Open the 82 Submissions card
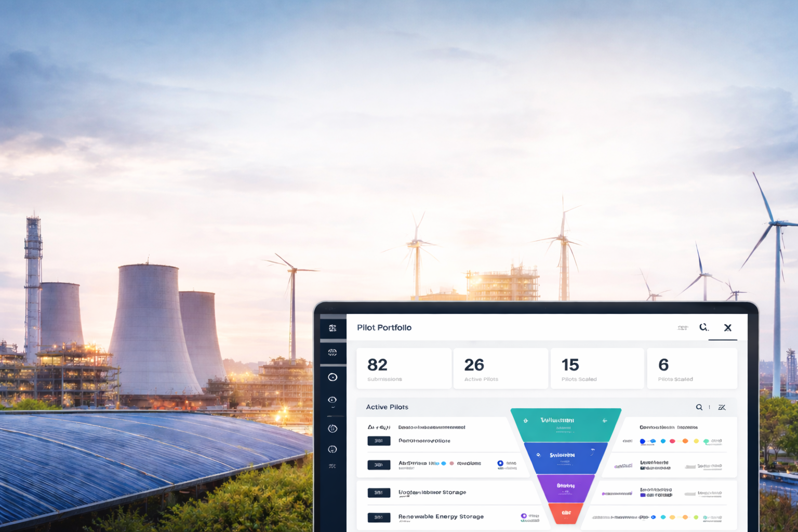The width and height of the screenshot is (798, 532). (x=404, y=368)
